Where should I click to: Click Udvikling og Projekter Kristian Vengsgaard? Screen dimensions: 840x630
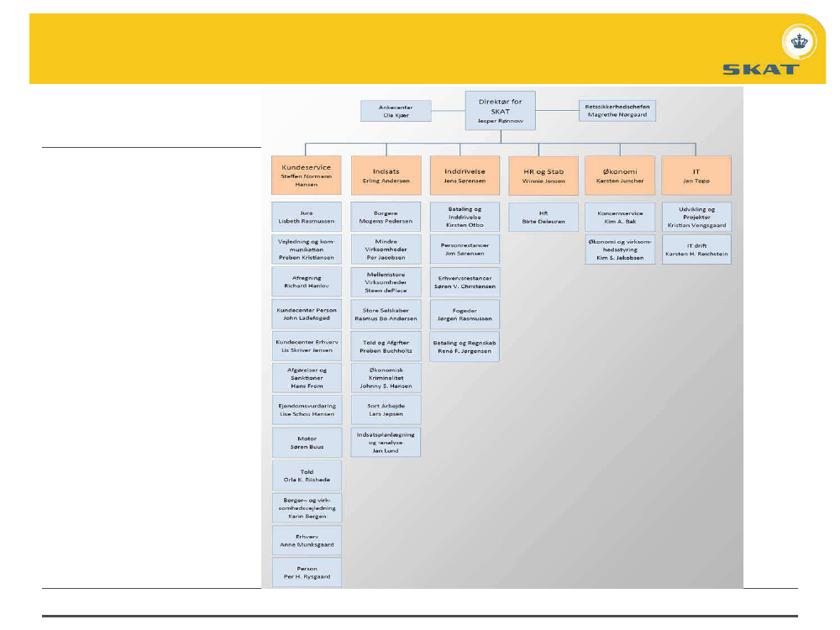coord(696,217)
